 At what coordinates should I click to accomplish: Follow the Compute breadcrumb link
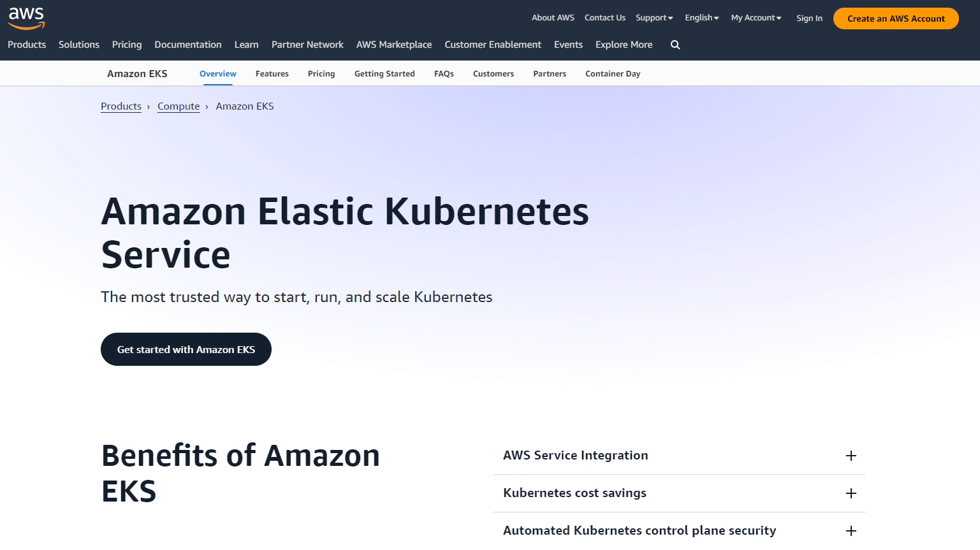click(x=179, y=106)
